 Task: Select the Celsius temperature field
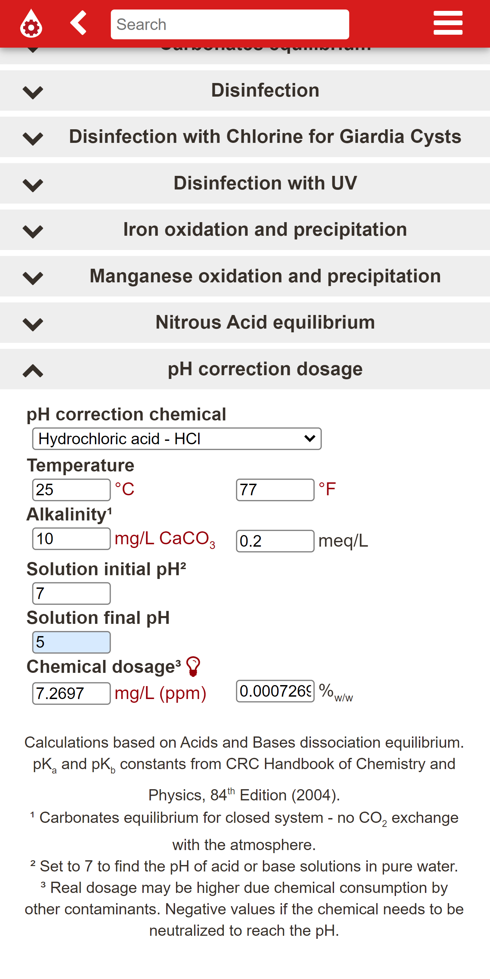coord(72,489)
